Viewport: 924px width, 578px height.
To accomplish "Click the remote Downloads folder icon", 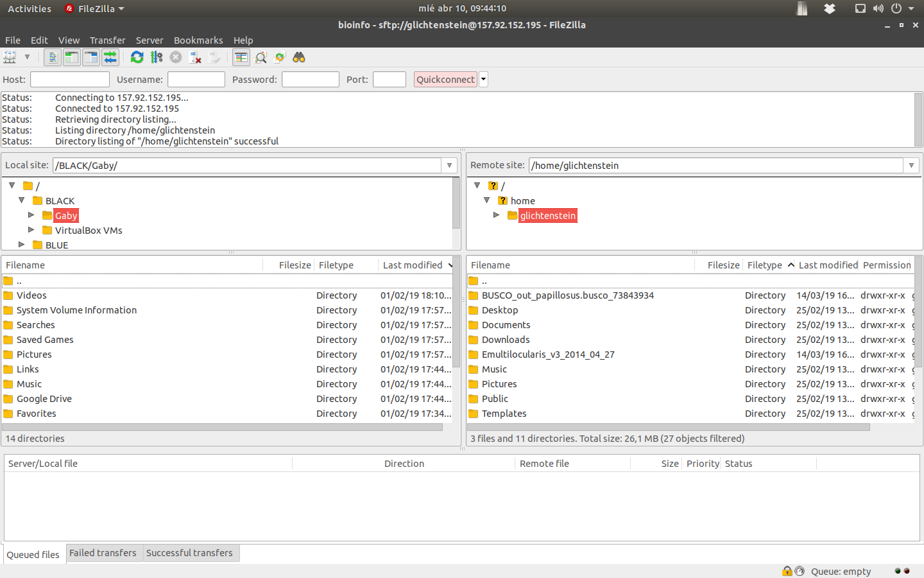I will pos(474,340).
